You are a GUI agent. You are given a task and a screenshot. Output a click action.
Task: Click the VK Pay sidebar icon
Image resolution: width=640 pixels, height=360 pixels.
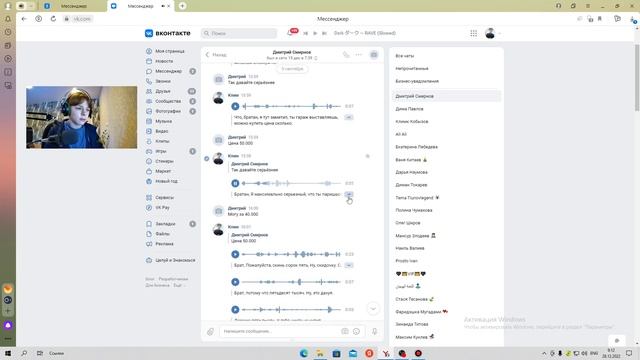(x=149, y=207)
